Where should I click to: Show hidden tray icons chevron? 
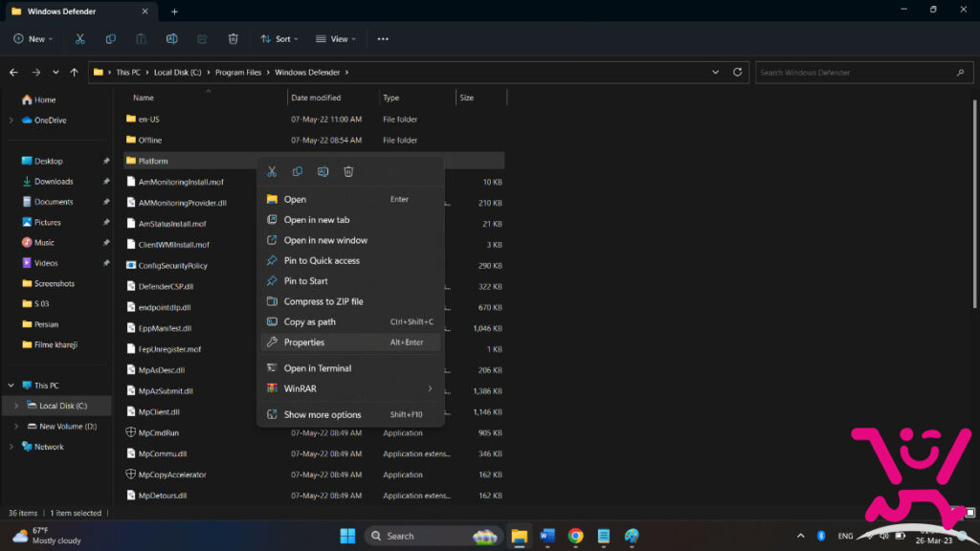[x=801, y=536]
